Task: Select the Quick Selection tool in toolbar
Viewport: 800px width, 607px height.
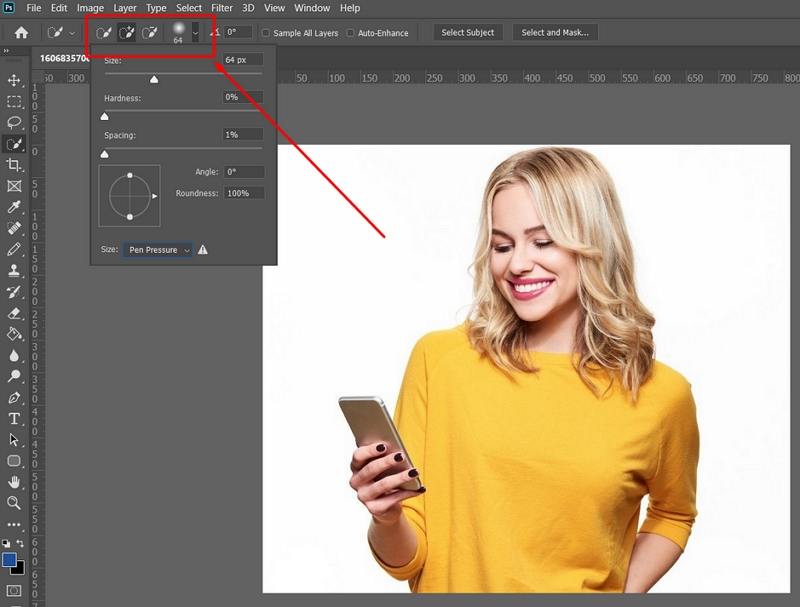Action: coord(14,144)
